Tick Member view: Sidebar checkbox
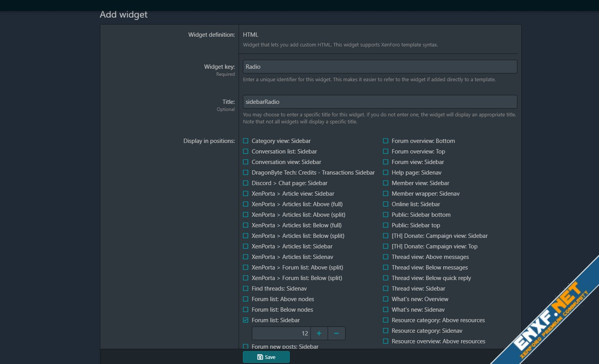This screenshot has height=364, width=599. (386, 183)
